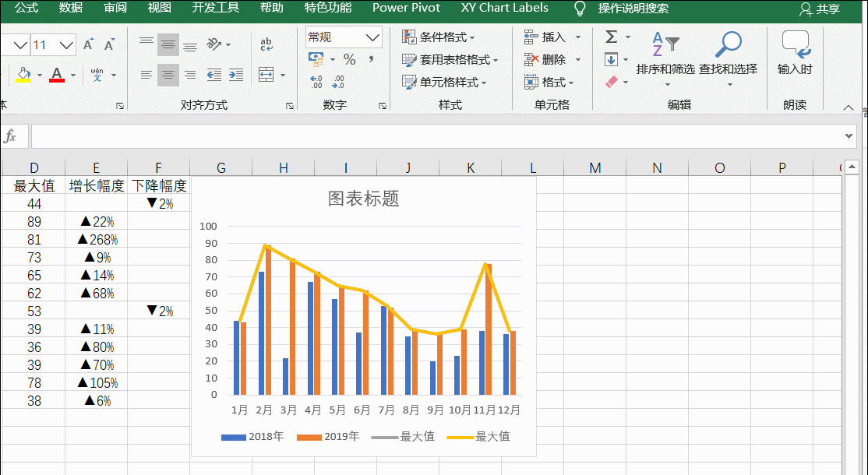Expand the 插入 dropdown arrow

click(x=578, y=37)
